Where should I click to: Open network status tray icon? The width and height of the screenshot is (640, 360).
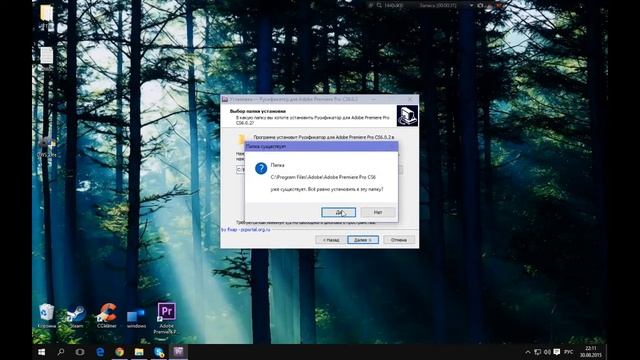click(x=538, y=352)
